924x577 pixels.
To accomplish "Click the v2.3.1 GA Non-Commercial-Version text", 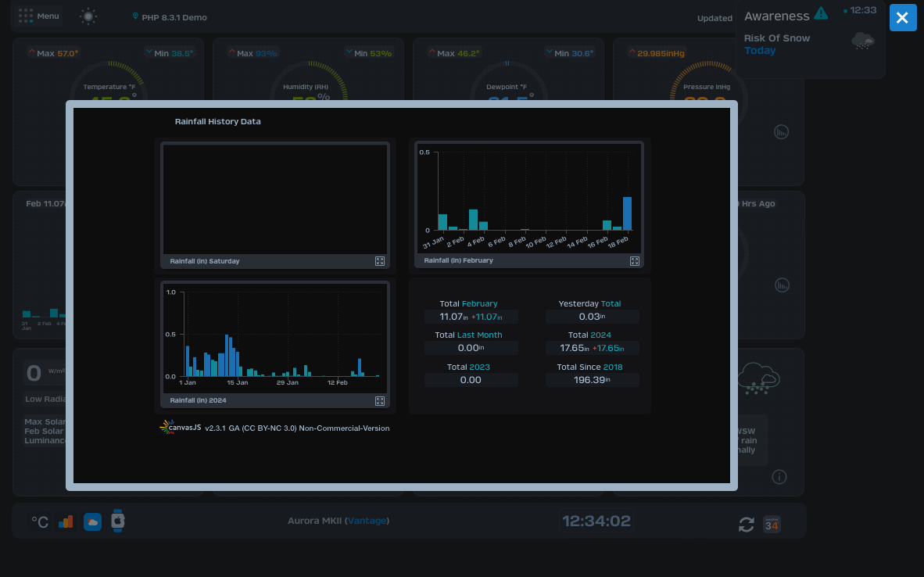I will pos(297,428).
